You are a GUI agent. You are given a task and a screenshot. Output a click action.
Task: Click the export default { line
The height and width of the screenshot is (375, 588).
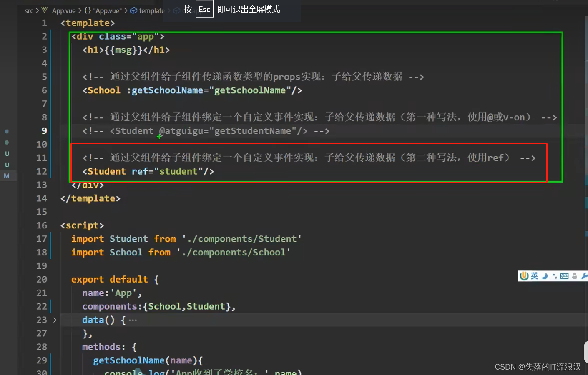(x=115, y=279)
